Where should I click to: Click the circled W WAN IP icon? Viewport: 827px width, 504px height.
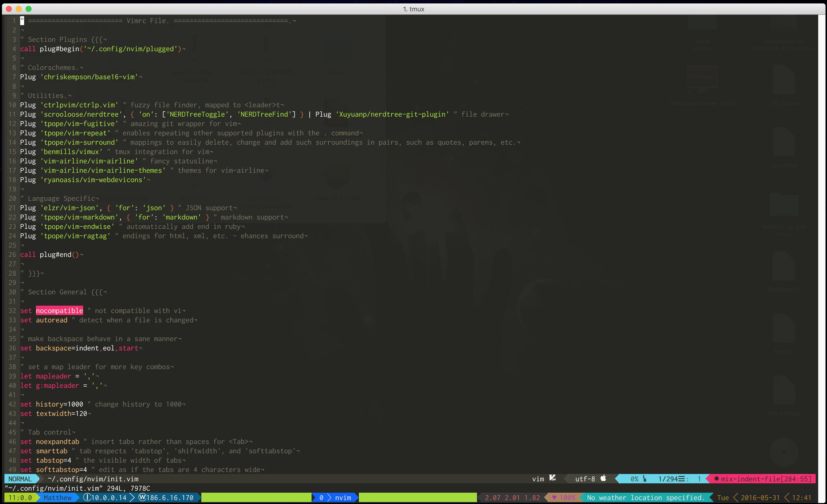pos(142,497)
